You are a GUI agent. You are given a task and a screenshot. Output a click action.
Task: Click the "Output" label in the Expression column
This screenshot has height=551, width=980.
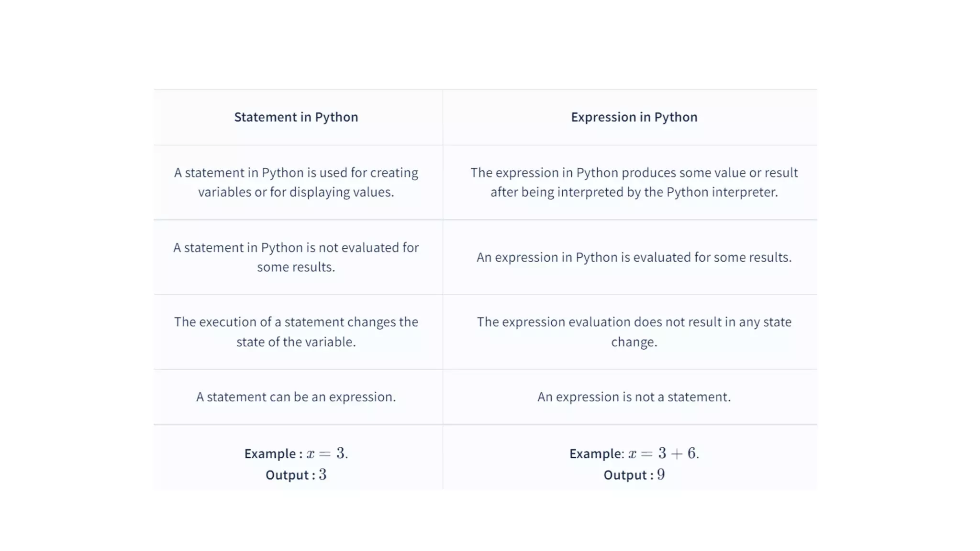[625, 475]
